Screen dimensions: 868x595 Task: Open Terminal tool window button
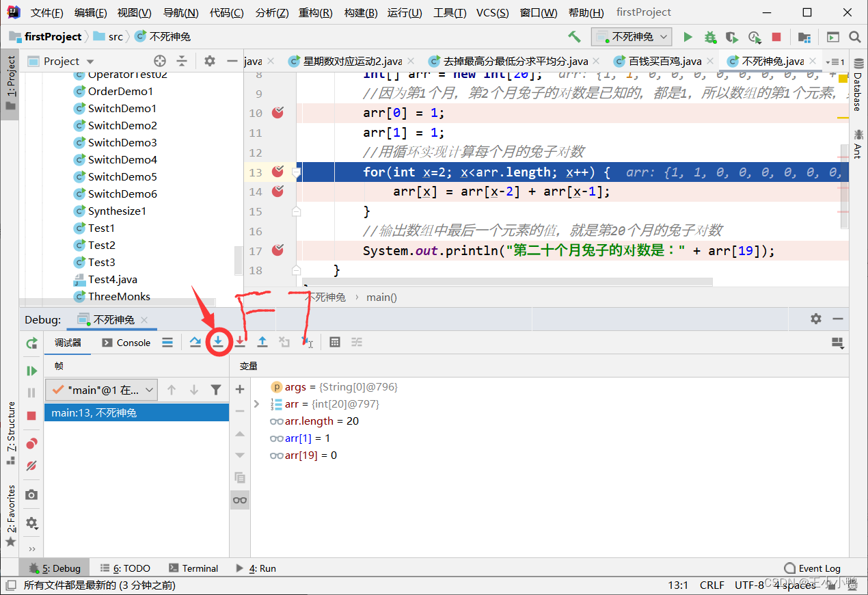click(193, 568)
